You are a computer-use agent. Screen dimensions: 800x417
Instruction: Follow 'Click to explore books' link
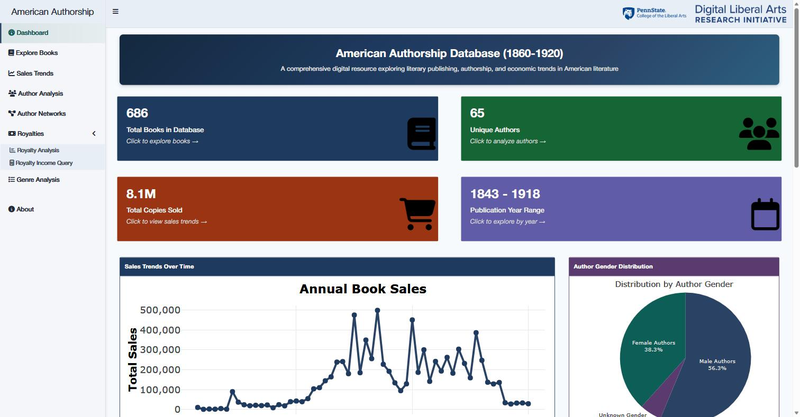click(162, 141)
